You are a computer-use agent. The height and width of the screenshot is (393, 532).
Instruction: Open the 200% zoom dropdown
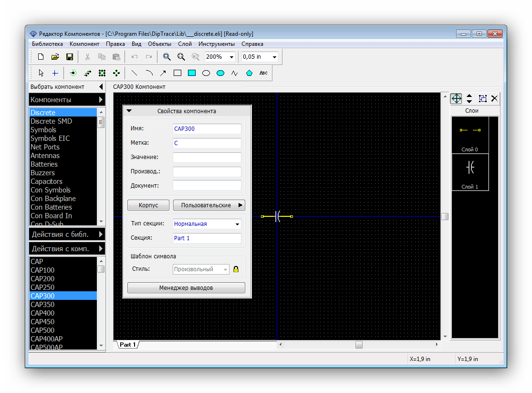click(x=232, y=57)
